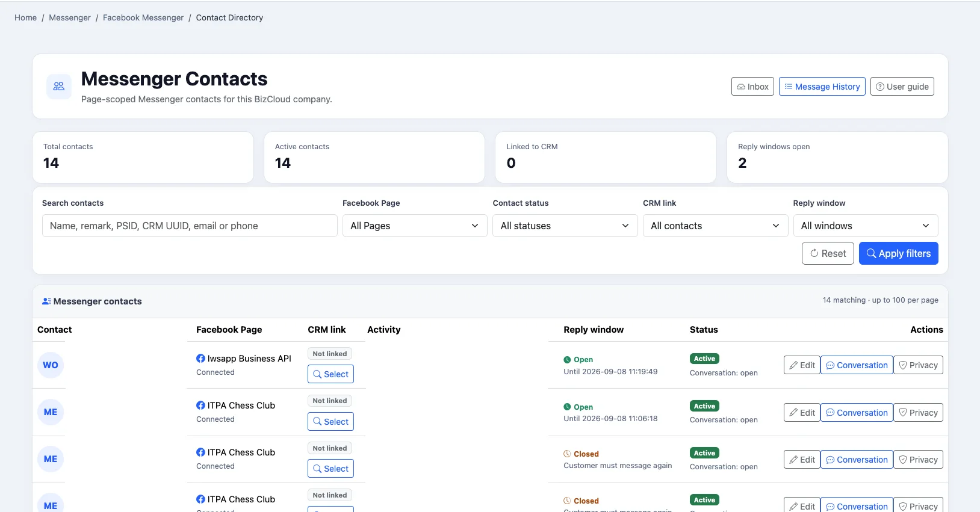Viewport: 980px width, 512px height.
Task: Reset the filters
Action: 828,253
